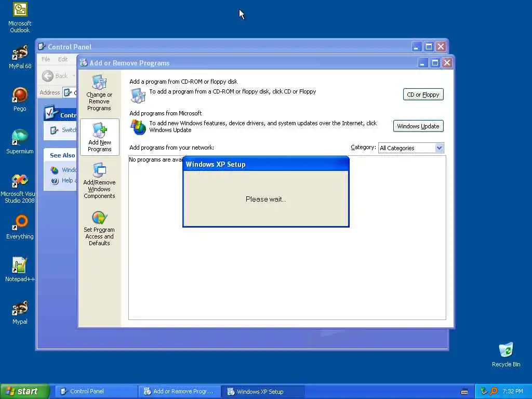The image size is (532, 399).
Task: Close the Add or Remove Programs window
Action: click(447, 63)
